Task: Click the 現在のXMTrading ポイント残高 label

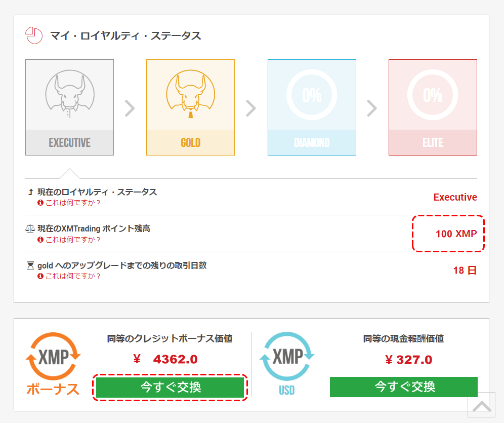Action: (94, 228)
